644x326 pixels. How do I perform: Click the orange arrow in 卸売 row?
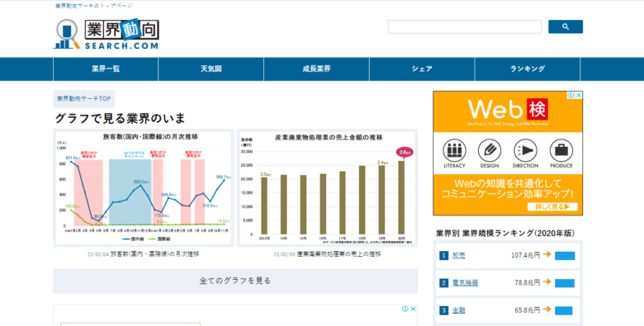point(547,254)
